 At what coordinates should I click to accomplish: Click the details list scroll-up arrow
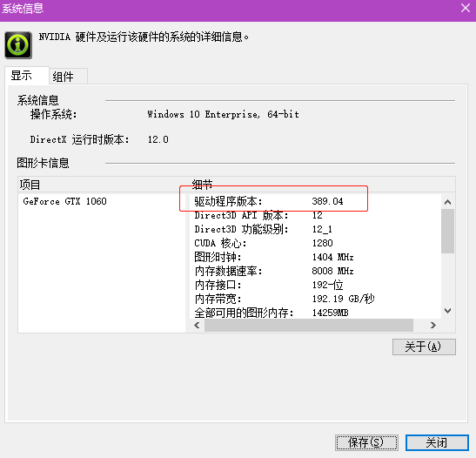click(x=447, y=202)
